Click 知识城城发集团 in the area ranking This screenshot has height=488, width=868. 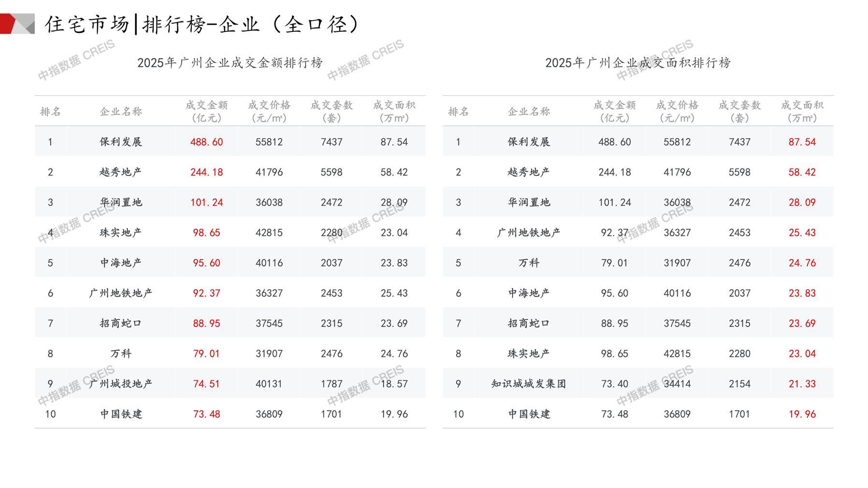point(528,384)
